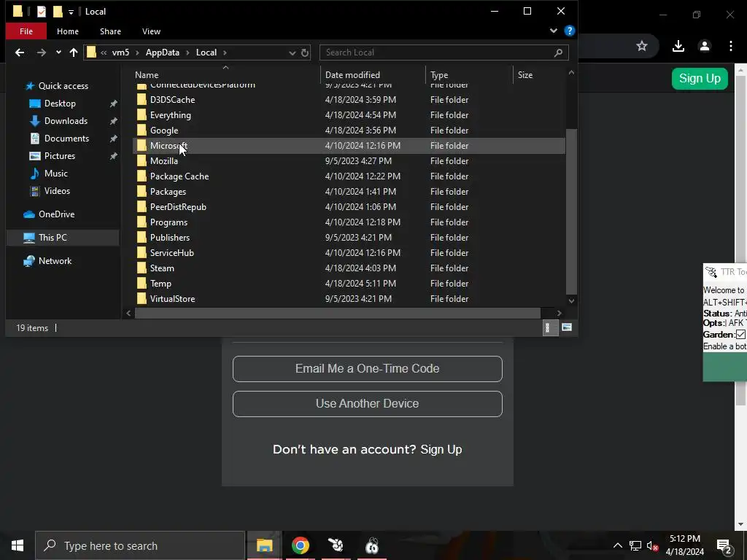The image size is (747, 560).
Task: Expand address bar history dropdown
Action: click(x=292, y=52)
